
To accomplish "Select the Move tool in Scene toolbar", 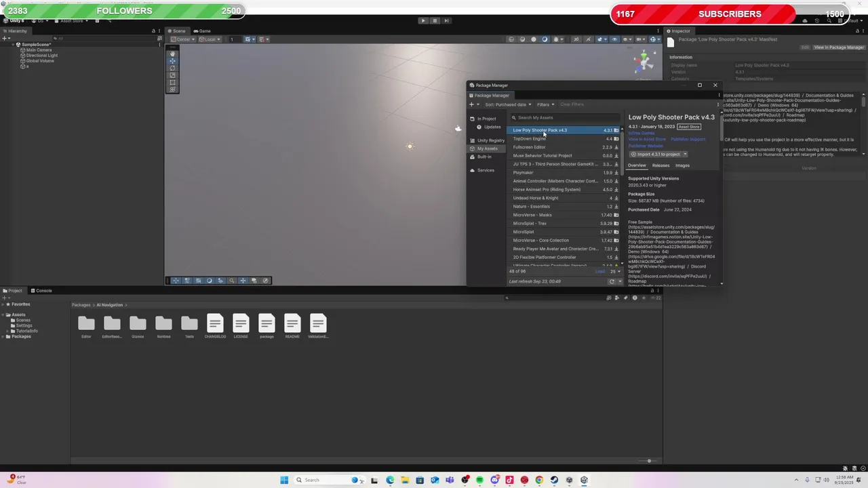I will click(x=172, y=61).
